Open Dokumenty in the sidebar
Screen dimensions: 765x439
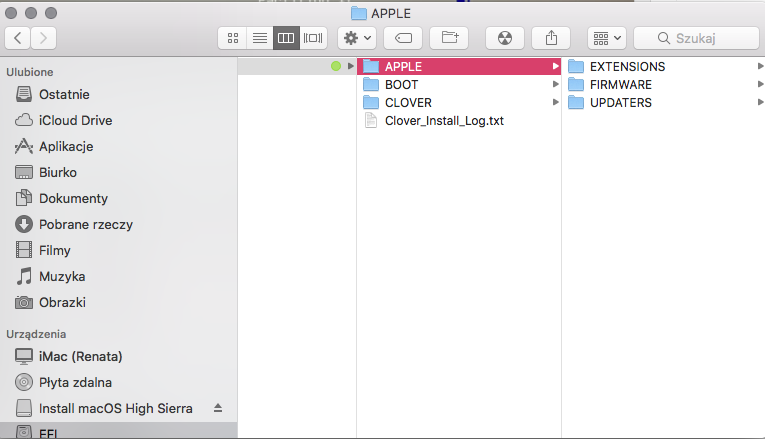pyautogui.click(x=119, y=198)
